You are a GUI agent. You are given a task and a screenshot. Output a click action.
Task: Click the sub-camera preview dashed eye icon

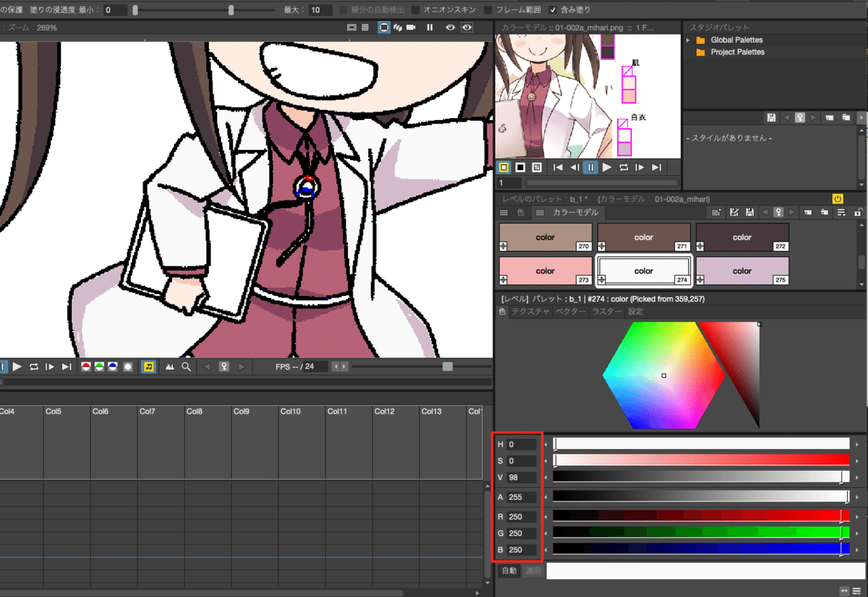click(x=467, y=27)
